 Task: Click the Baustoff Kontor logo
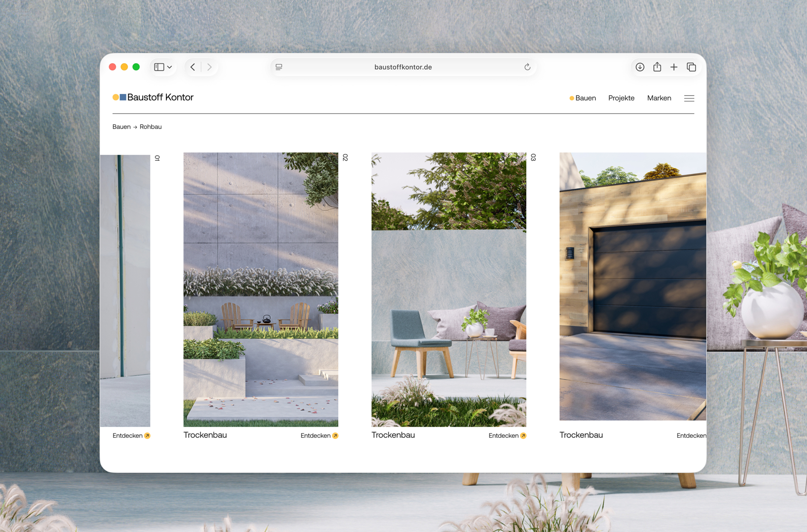coord(153,97)
